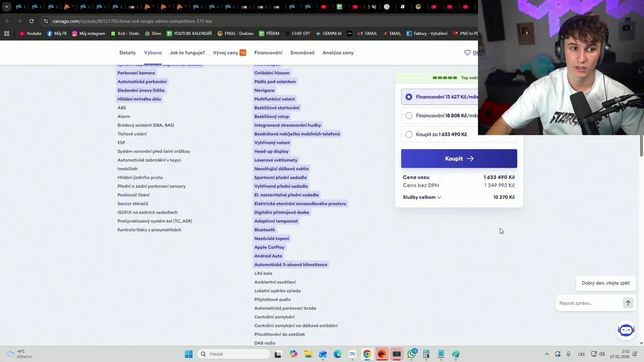Click the Automatické parkování feature tag
Screen dimensions: 644x362
142,81
